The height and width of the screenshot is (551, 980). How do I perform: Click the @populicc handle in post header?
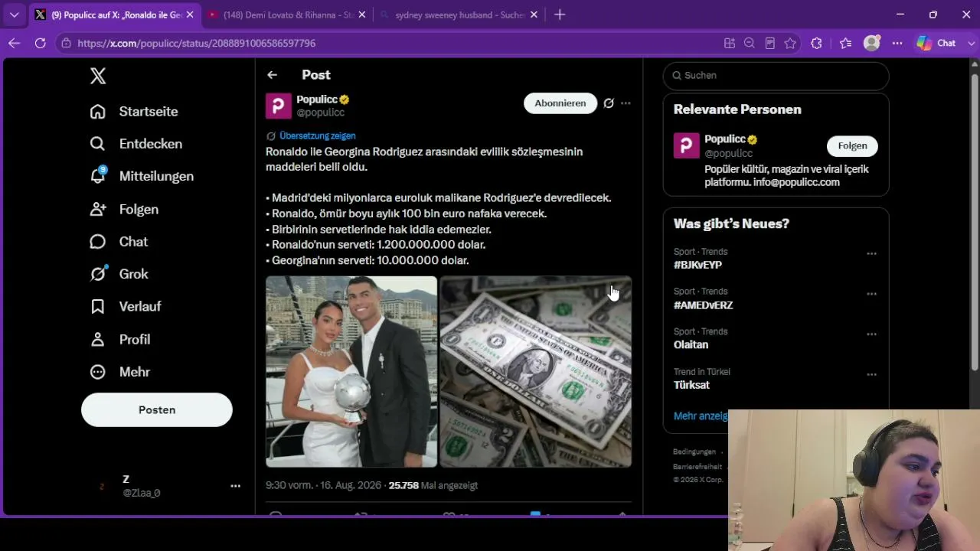pos(320,112)
